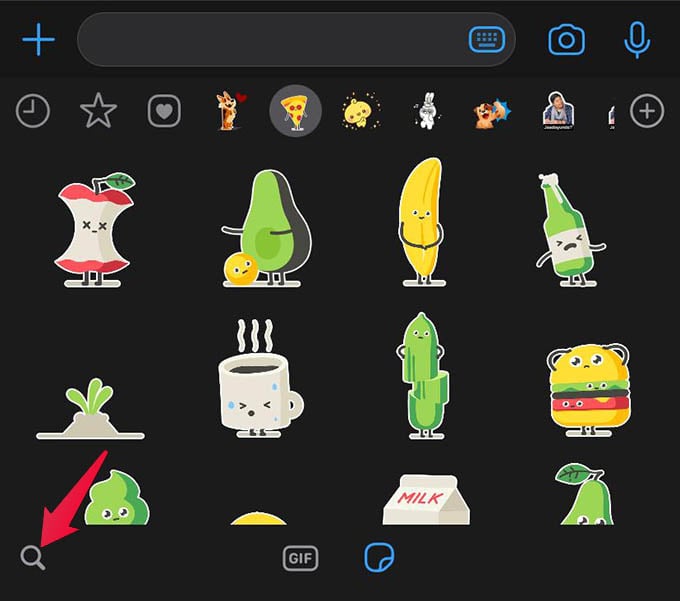680x601 pixels.
Task: Select the pizza slice sticker pack
Action: (295, 111)
